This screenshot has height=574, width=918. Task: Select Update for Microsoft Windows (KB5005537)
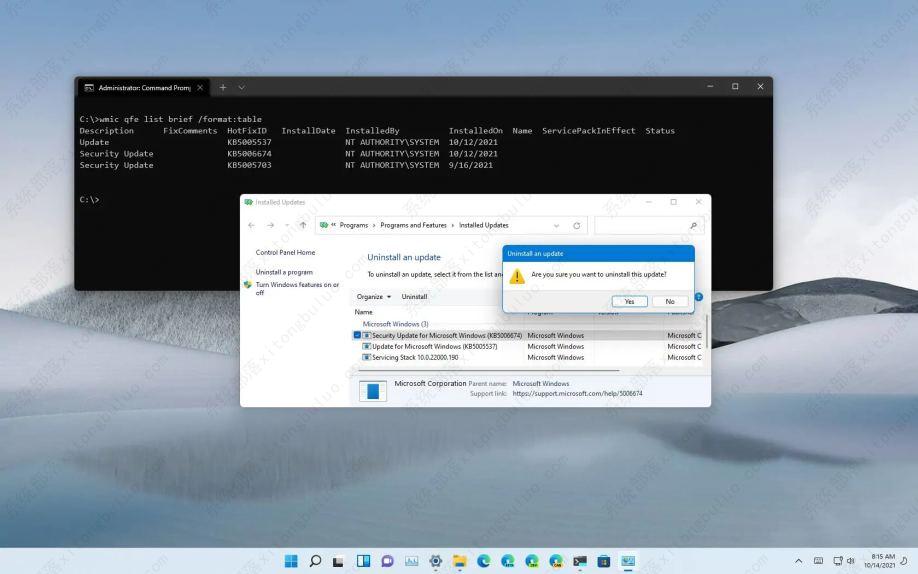click(435, 346)
